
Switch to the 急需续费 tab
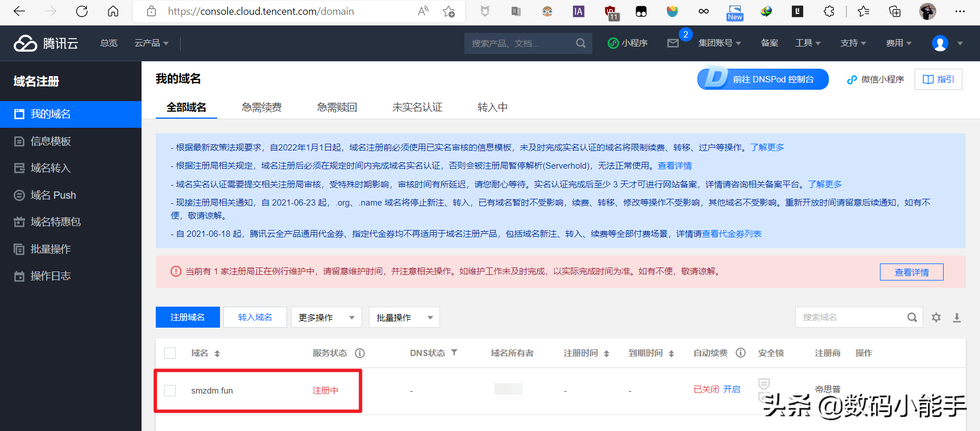point(261,107)
